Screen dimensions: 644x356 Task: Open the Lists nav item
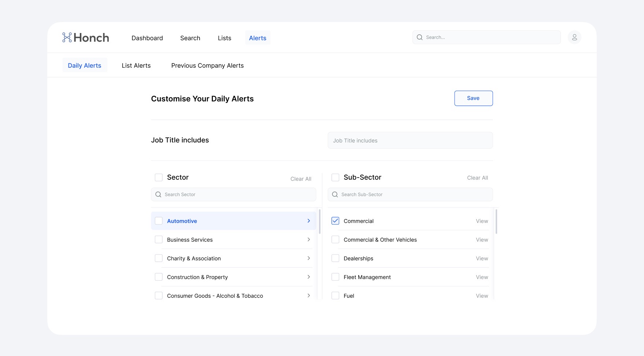225,38
